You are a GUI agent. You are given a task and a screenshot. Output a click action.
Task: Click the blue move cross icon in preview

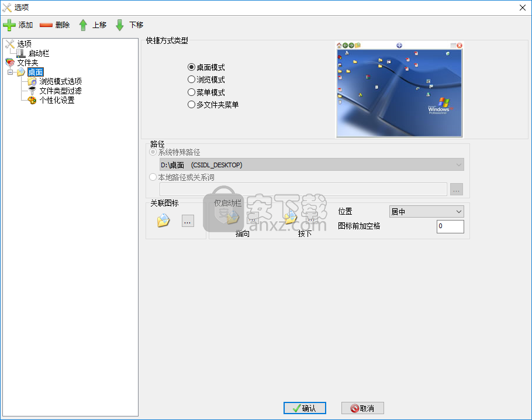pyautogui.click(x=399, y=45)
